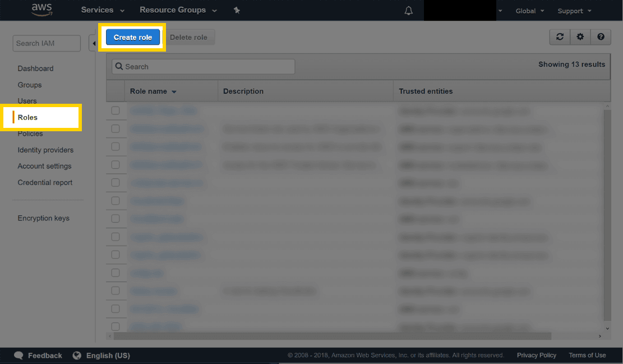Open Identity providers in the sidebar
The width and height of the screenshot is (623, 364).
[45, 150]
